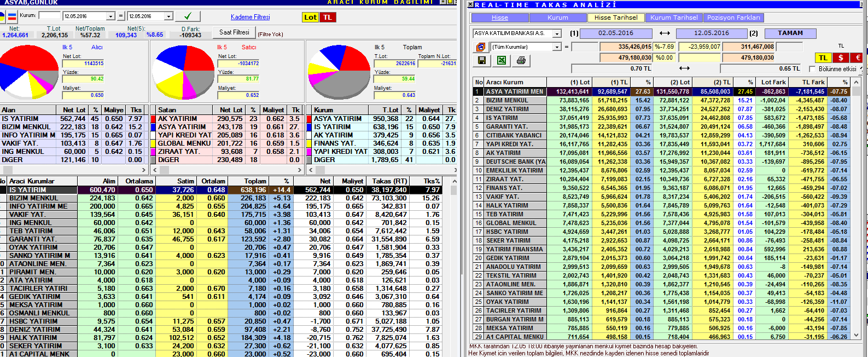Switch to the Kurum Tarihsel tab

674,18
